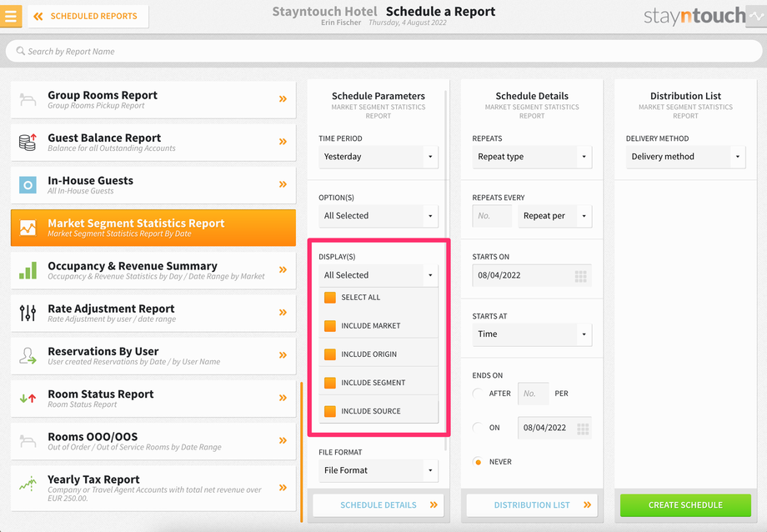Collapse the Display(s) All Selected dropdown
The image size is (767, 532).
(378, 275)
